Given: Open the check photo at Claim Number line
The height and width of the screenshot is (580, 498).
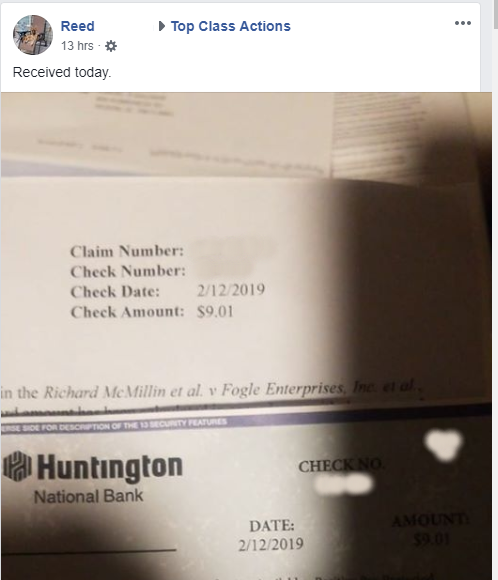Looking at the screenshot, I should (127, 252).
